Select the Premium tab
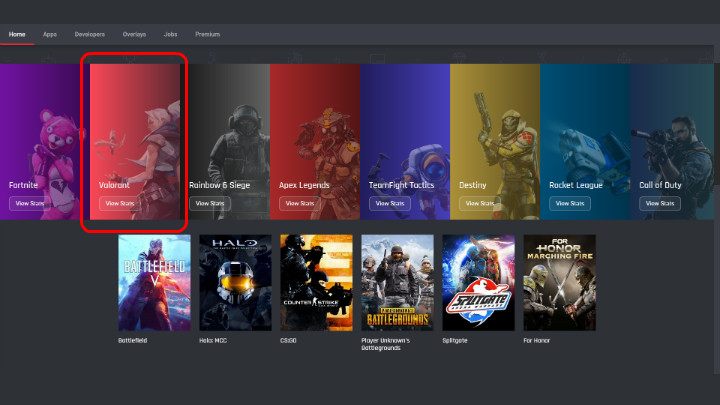The width and height of the screenshot is (720, 405). coord(207,34)
